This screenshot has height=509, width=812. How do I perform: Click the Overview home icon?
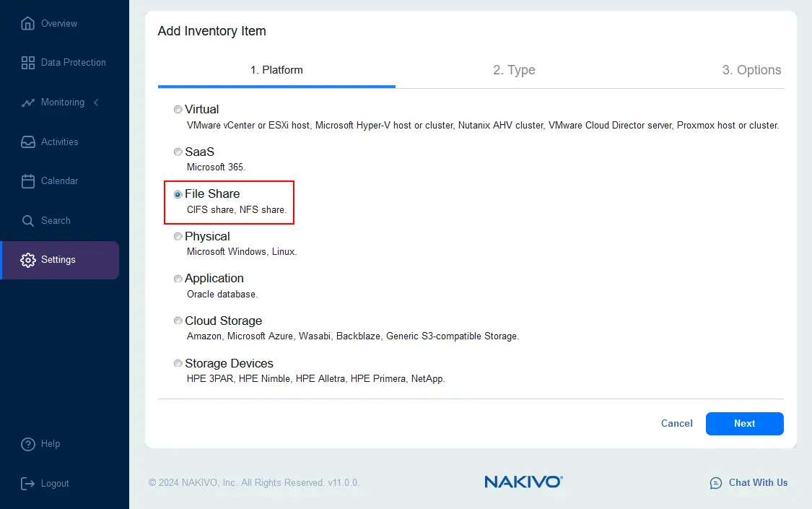tap(28, 23)
